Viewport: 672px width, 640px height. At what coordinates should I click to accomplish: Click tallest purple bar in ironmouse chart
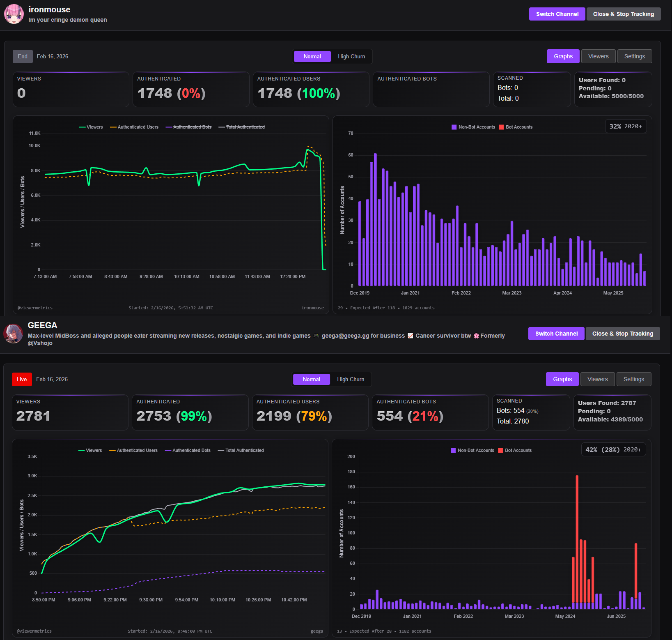(x=375, y=219)
